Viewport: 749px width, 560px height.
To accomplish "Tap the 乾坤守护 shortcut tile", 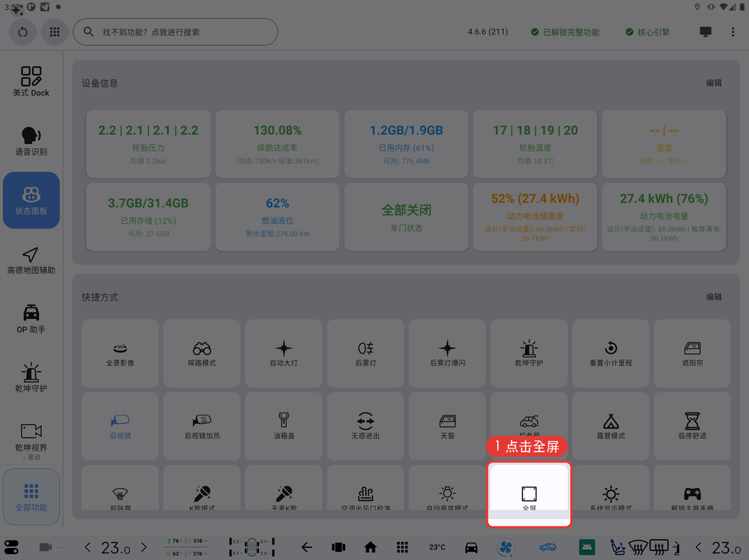I will (x=530, y=353).
